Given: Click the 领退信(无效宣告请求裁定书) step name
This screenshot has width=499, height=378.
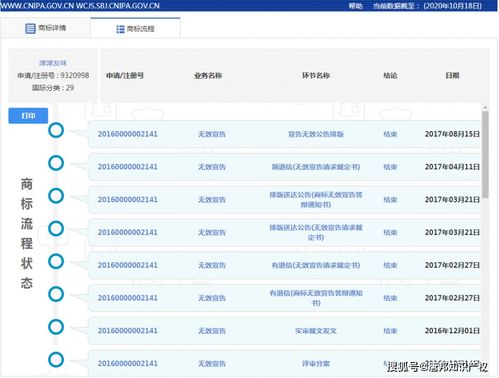Looking at the screenshot, I should point(316,167).
